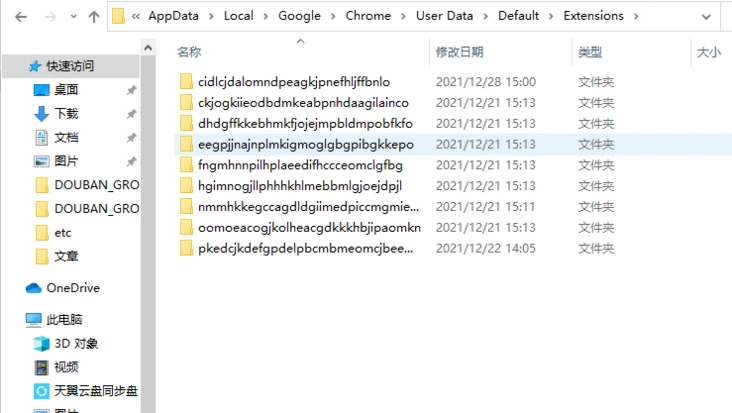
Task: Open 天翼云盘同步盘 in sidebar
Action: pos(85,391)
